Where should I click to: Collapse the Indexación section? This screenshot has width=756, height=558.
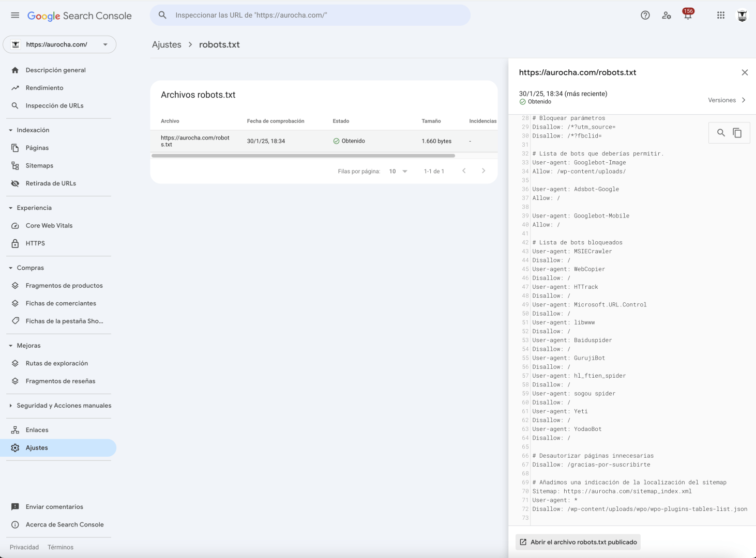pos(10,130)
